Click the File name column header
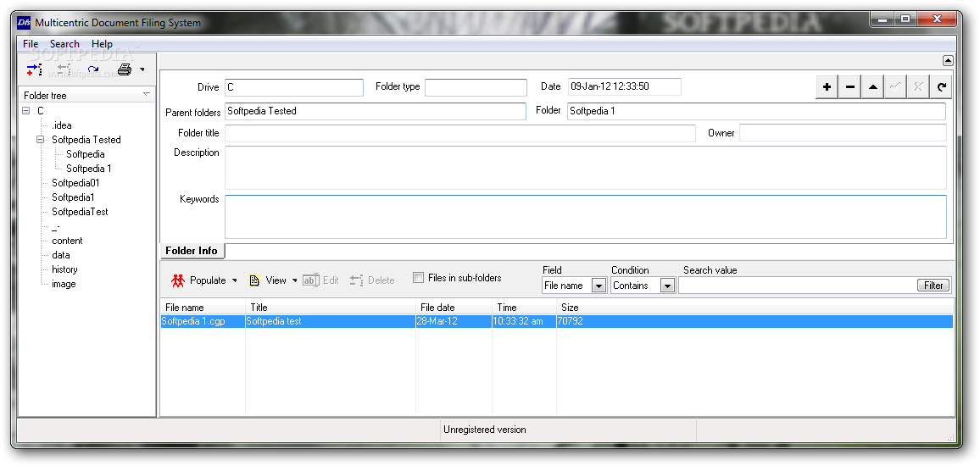 coord(203,308)
